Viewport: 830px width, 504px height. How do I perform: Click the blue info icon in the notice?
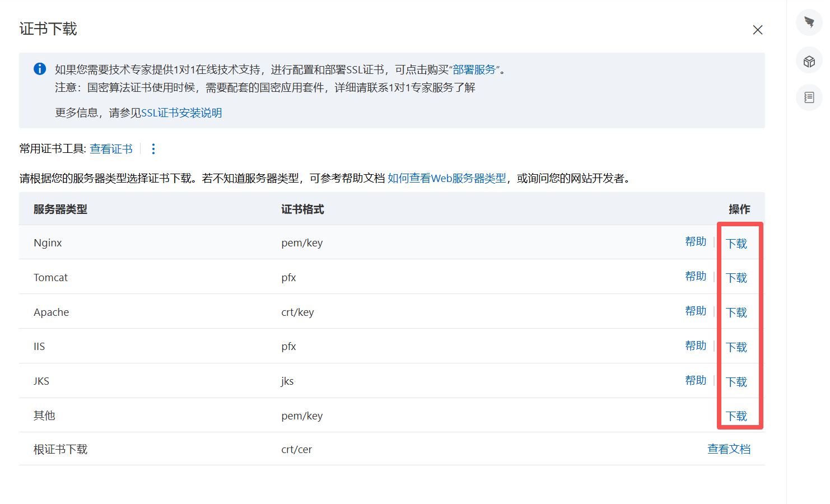pyautogui.click(x=40, y=69)
